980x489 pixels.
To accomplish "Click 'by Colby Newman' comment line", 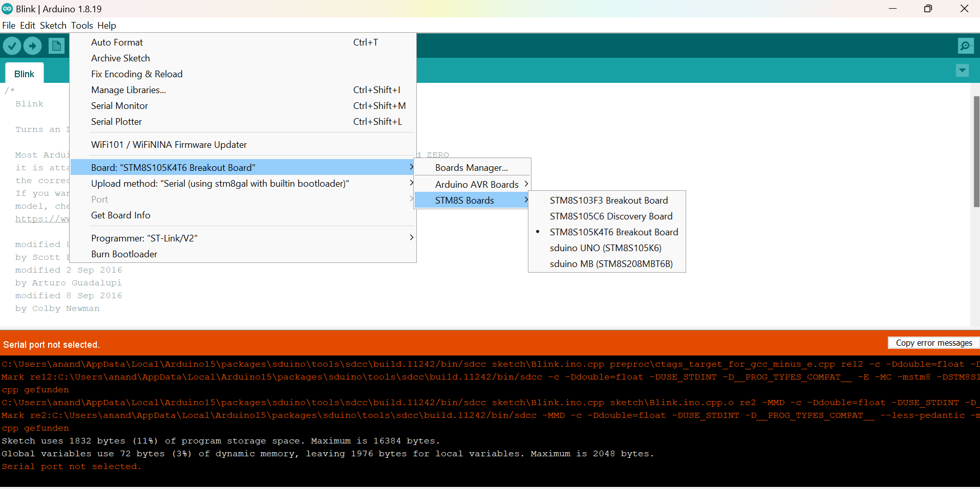I will point(57,308).
